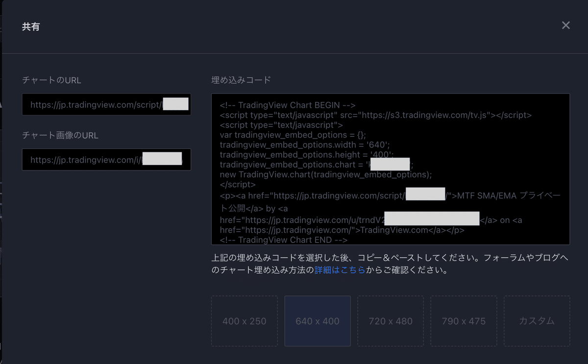Open the 詳細はこちら link
The height and width of the screenshot is (364, 588).
click(x=340, y=269)
